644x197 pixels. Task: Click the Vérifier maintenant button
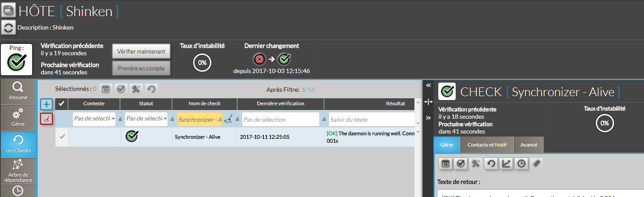(141, 51)
